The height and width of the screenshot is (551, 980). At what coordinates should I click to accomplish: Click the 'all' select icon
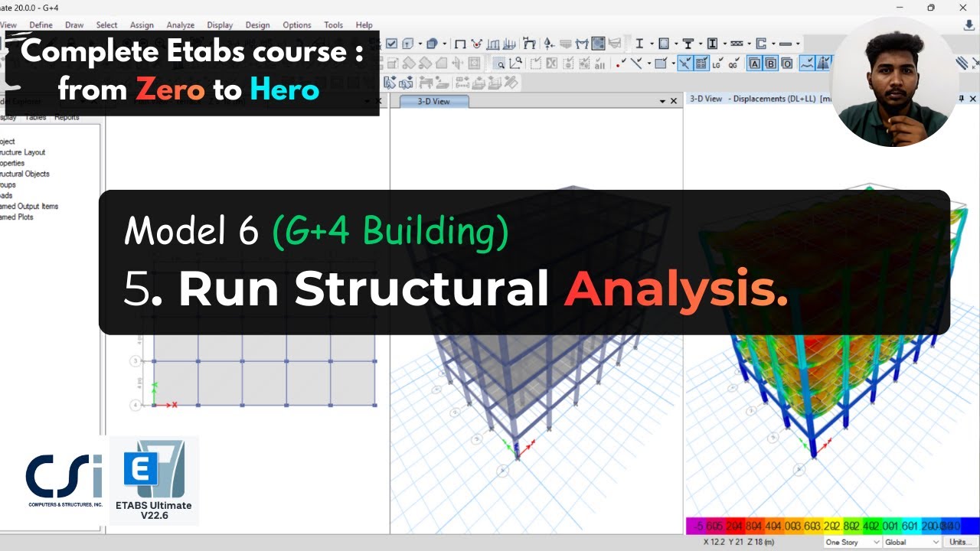point(599,64)
